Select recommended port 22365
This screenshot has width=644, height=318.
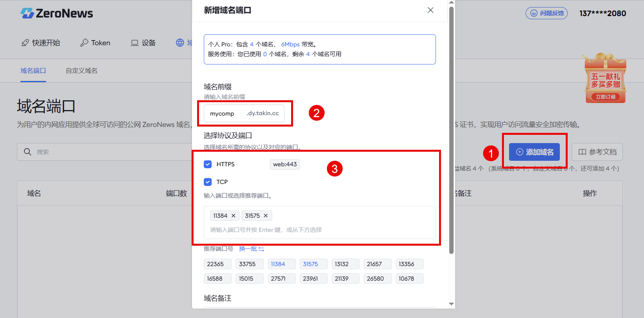click(218, 264)
